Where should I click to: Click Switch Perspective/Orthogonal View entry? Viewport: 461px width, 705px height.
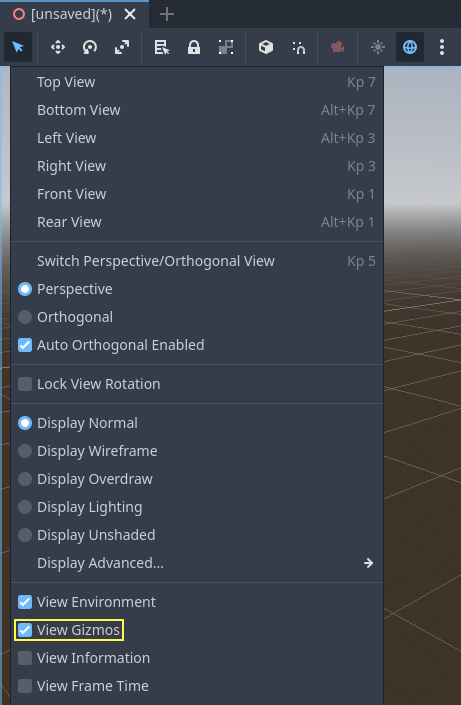point(197,261)
